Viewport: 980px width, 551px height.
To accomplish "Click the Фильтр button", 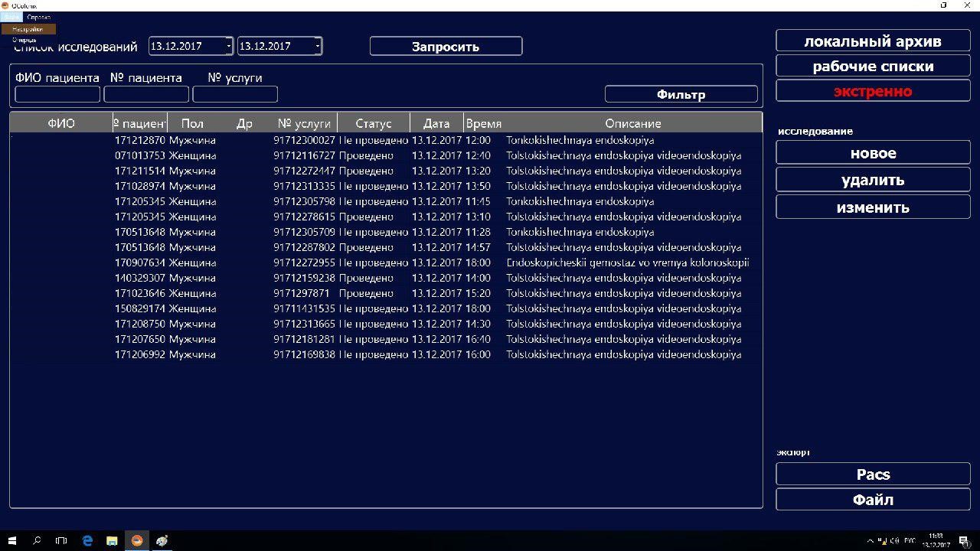I will [681, 94].
